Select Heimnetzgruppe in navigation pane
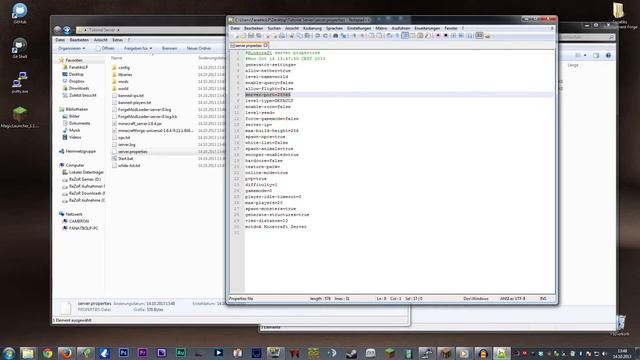640x360 pixels. pos(80,151)
